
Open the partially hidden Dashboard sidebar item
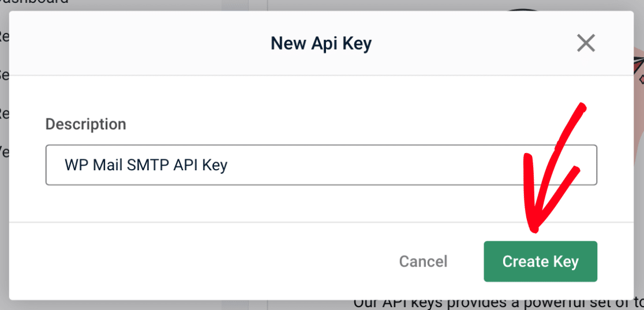tap(34, 2)
